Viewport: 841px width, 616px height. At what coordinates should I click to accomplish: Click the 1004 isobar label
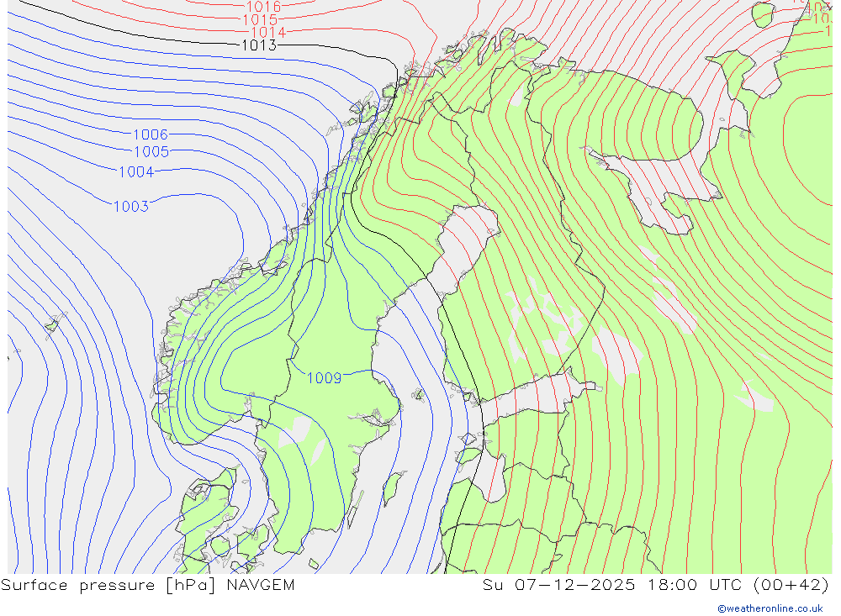point(136,172)
